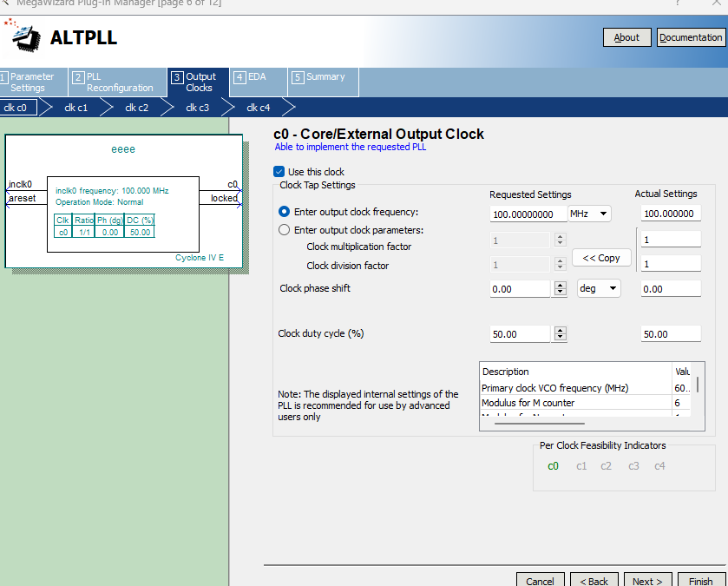This screenshot has width=728, height=586.
Task: Click the locked port label in diagram
Action: pos(224,198)
